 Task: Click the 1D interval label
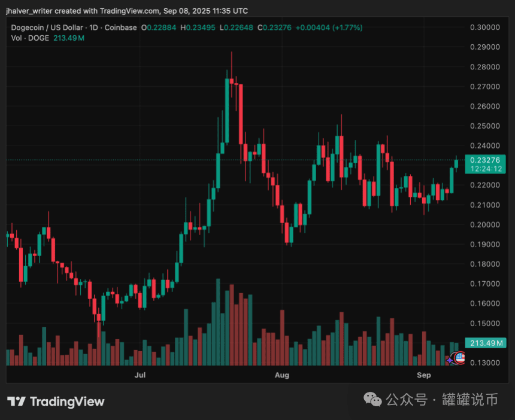[94, 28]
